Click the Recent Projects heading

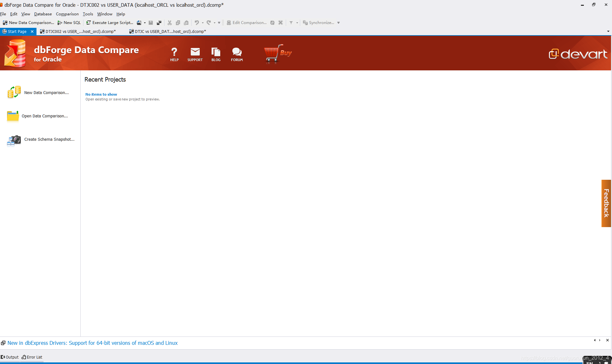(x=105, y=80)
